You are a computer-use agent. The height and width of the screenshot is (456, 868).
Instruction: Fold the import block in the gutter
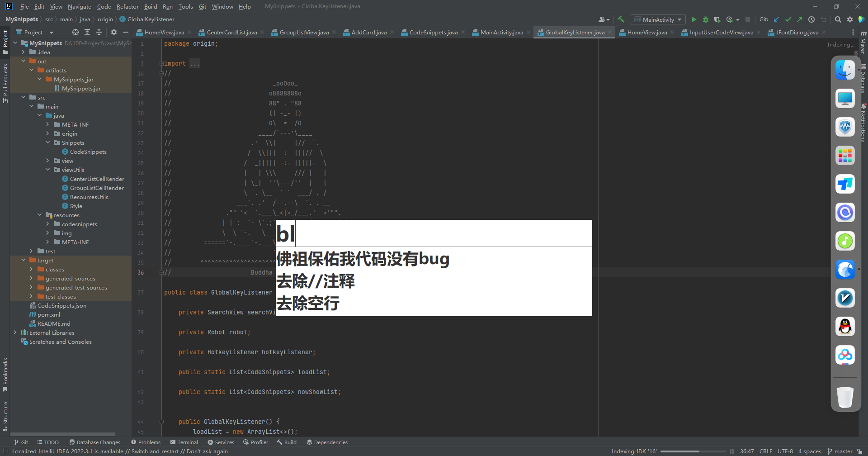click(x=161, y=64)
